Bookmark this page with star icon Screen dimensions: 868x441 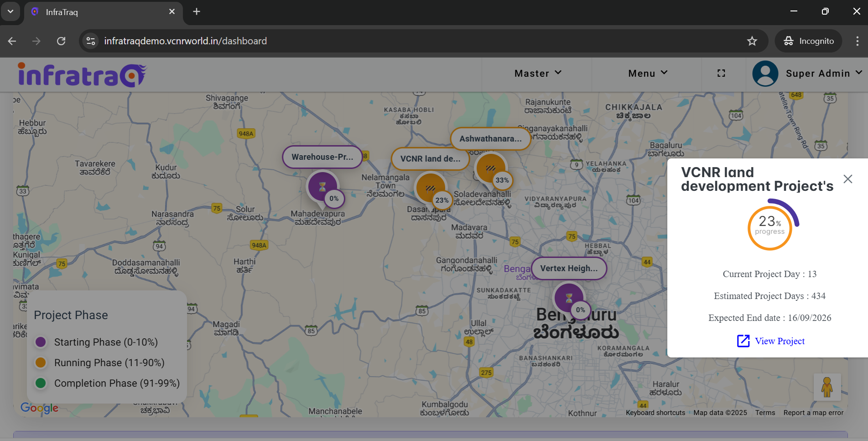[x=752, y=41]
